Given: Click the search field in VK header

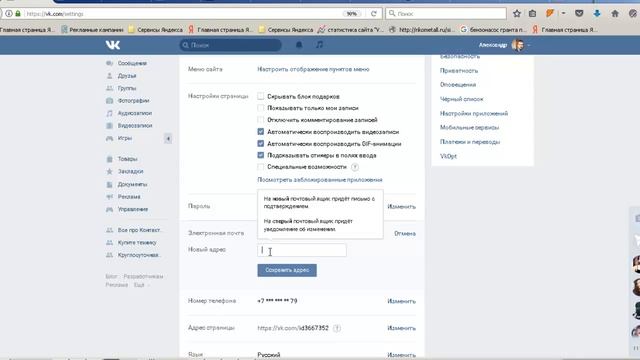Looking at the screenshot, I should pyautogui.click(x=231, y=45).
